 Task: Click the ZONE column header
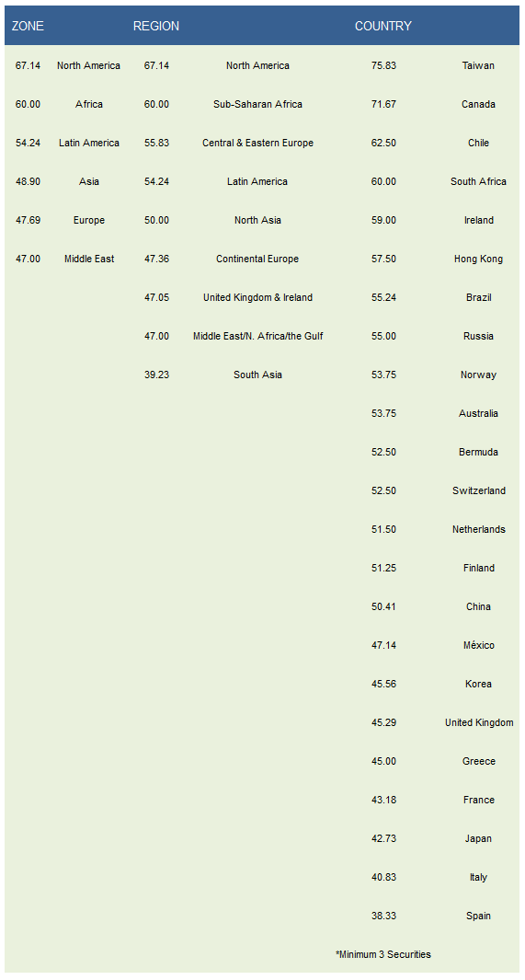[x=29, y=27]
